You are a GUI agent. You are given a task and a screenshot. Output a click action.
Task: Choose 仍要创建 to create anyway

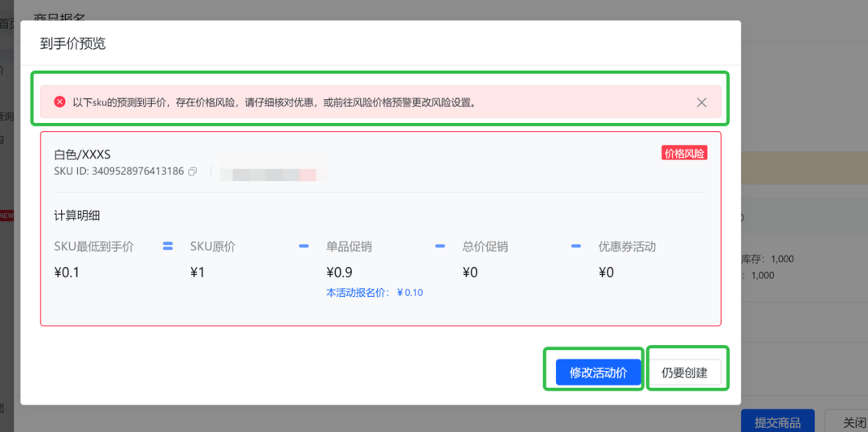pos(684,372)
